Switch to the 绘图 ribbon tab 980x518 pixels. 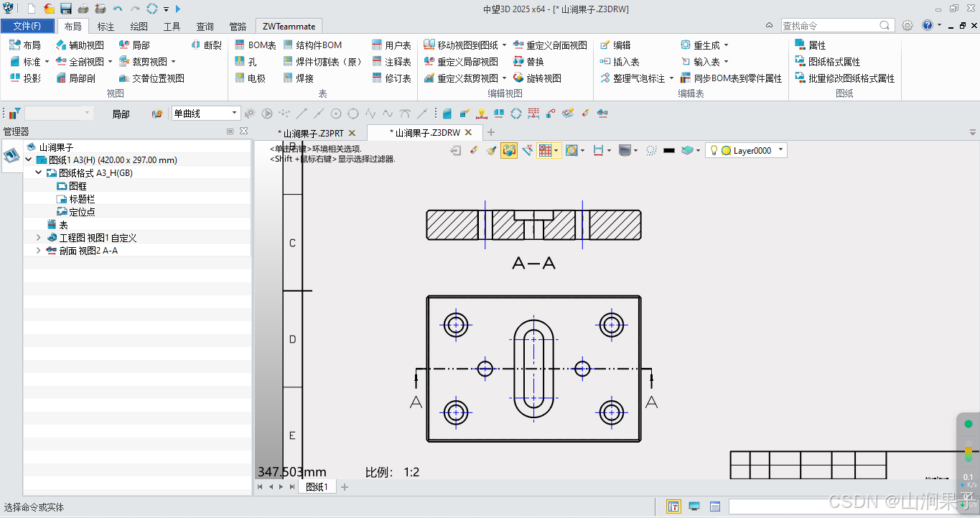point(139,27)
